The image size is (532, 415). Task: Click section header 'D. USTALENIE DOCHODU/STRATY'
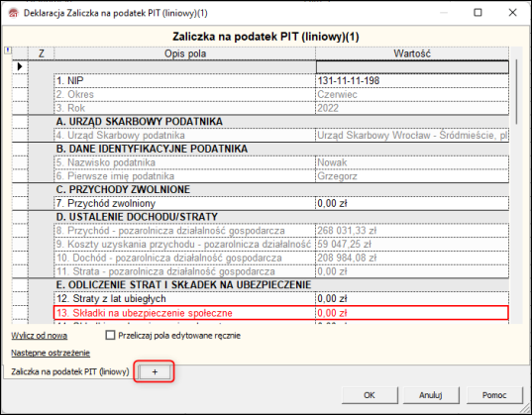click(x=137, y=217)
